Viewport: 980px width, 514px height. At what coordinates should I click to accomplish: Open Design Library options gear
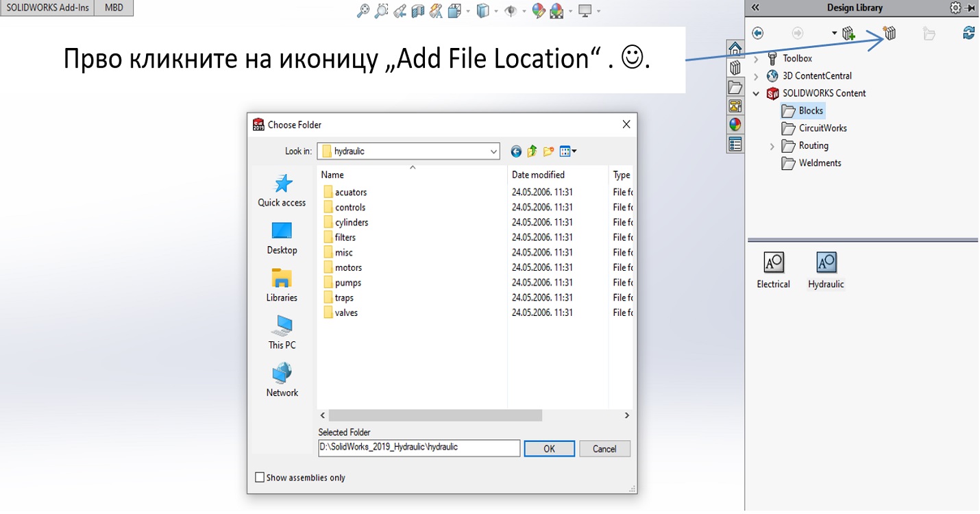955,8
